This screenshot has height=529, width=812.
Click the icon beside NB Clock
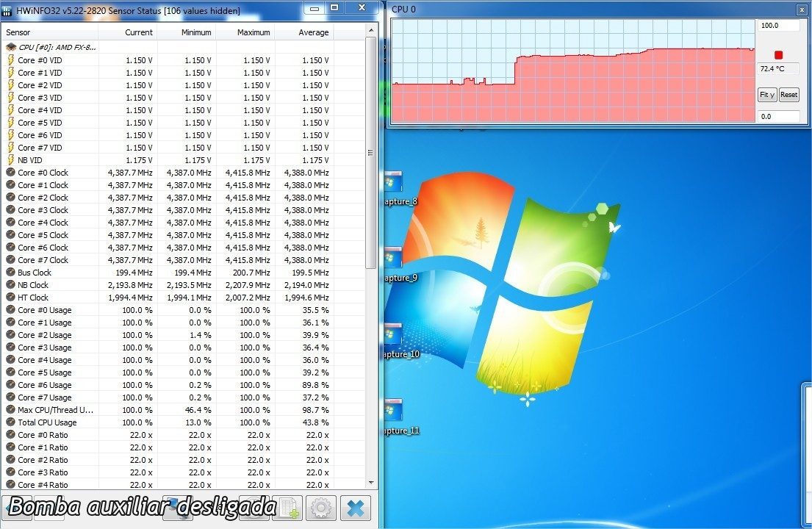(x=10, y=284)
